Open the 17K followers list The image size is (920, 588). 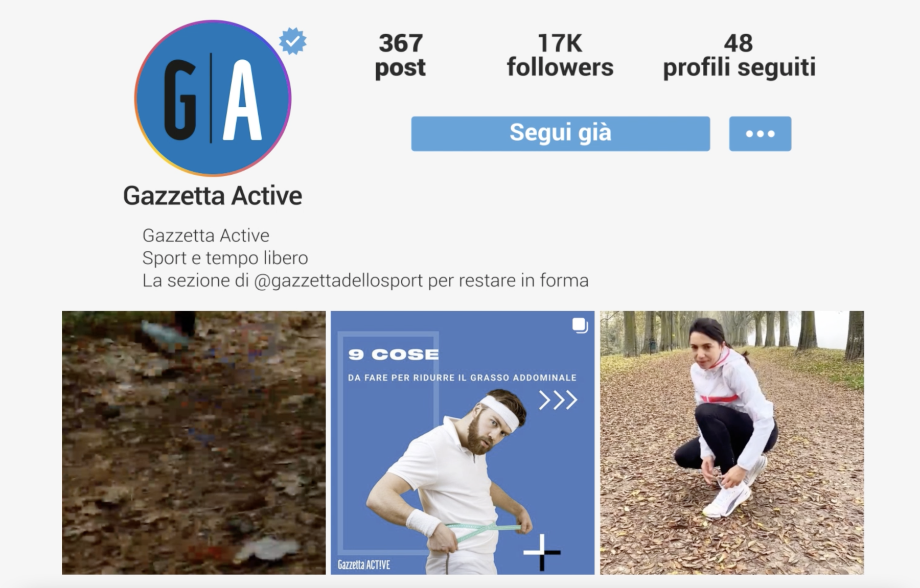click(x=560, y=55)
